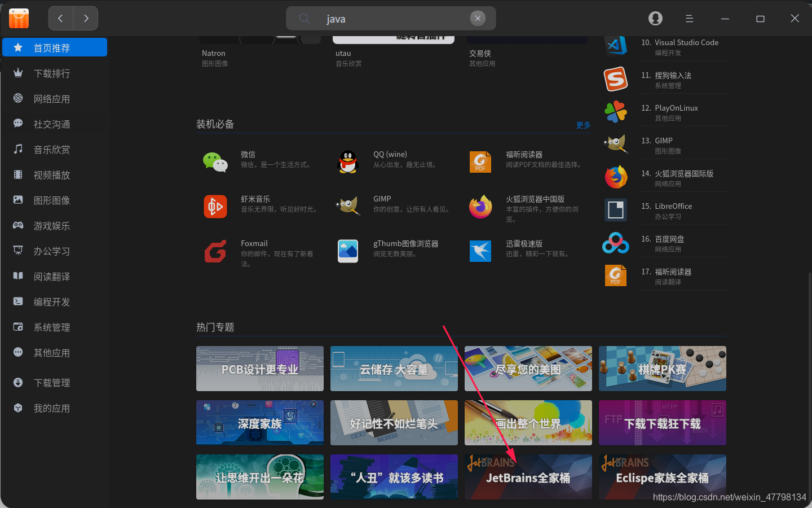Open the 深度家族 topic banner
This screenshot has width=812, height=508.
click(260, 423)
